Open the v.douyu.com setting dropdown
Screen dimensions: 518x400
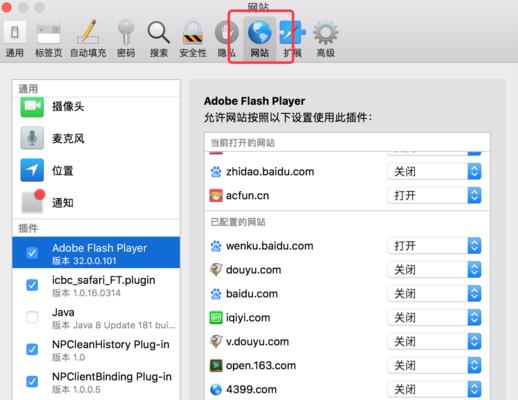click(434, 342)
